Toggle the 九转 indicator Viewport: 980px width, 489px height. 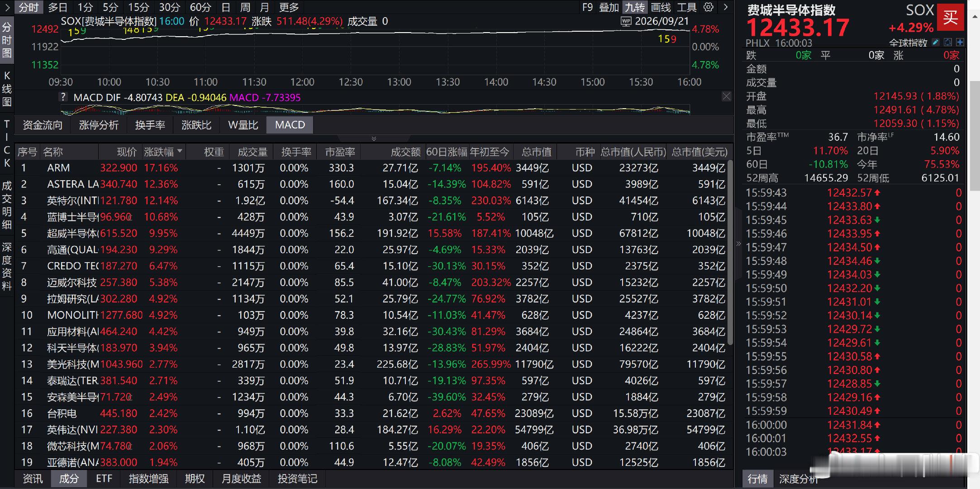coord(635,7)
